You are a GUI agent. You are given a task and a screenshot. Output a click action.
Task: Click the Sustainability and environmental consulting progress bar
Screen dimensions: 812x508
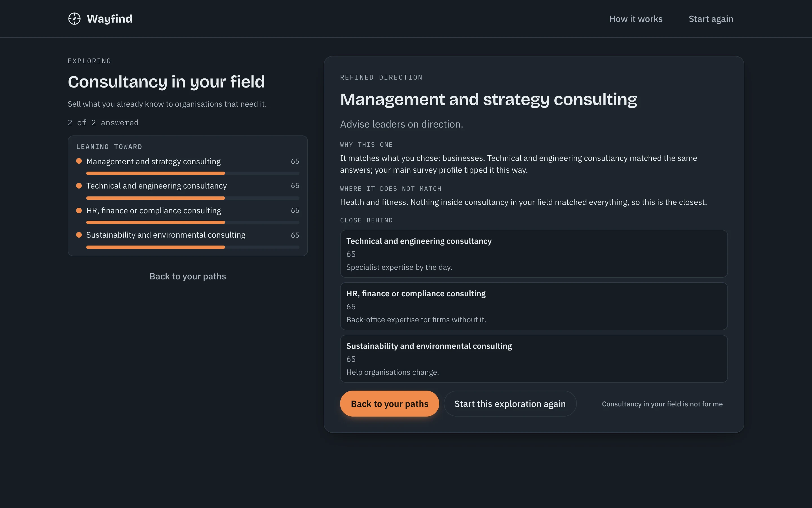[x=193, y=247]
